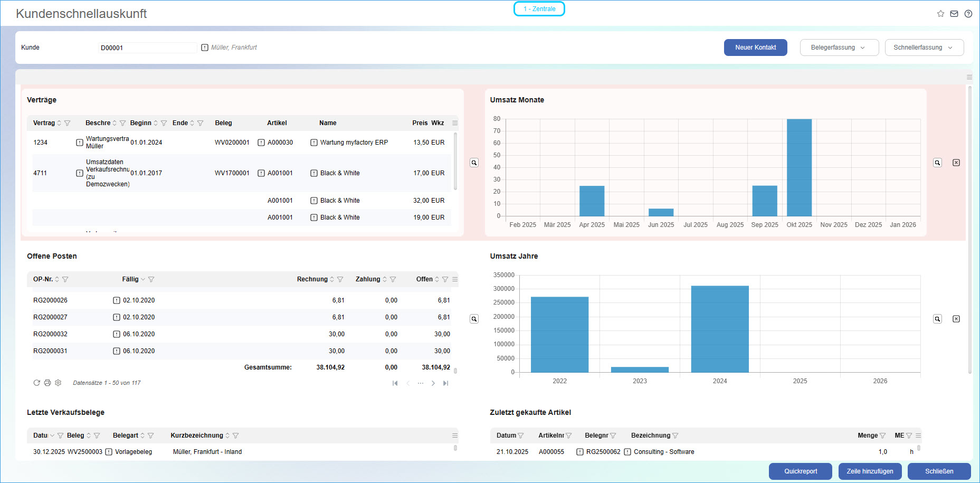Expand the Schnellerfassung dropdown

924,48
